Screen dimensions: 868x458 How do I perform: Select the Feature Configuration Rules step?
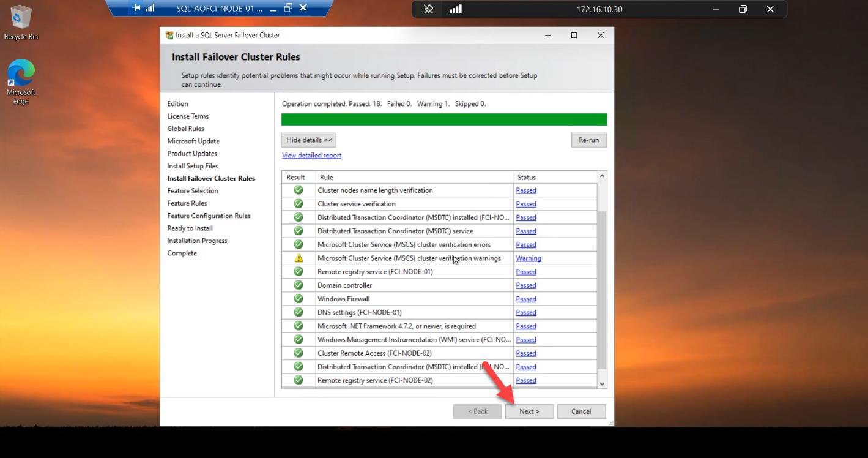pyautogui.click(x=209, y=216)
